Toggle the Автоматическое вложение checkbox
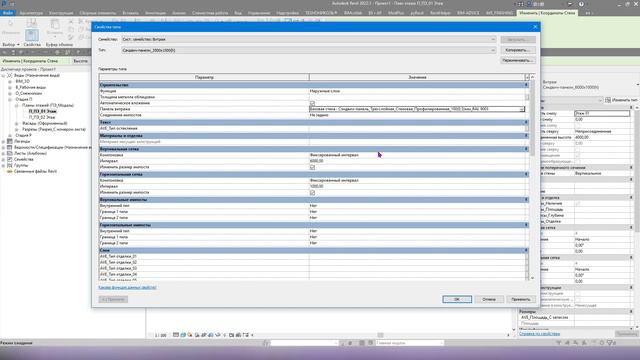640x360 pixels. coord(312,103)
